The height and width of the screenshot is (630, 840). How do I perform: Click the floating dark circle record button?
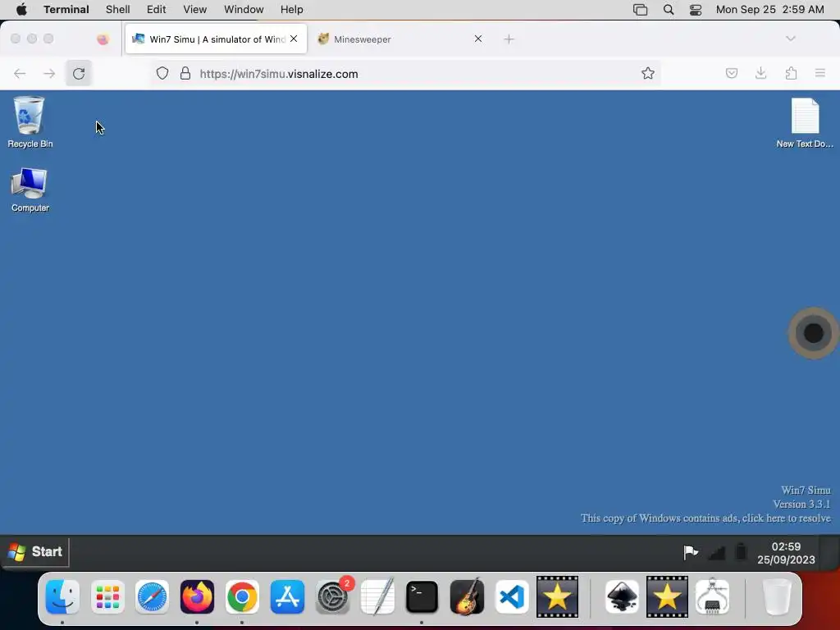pos(813,333)
